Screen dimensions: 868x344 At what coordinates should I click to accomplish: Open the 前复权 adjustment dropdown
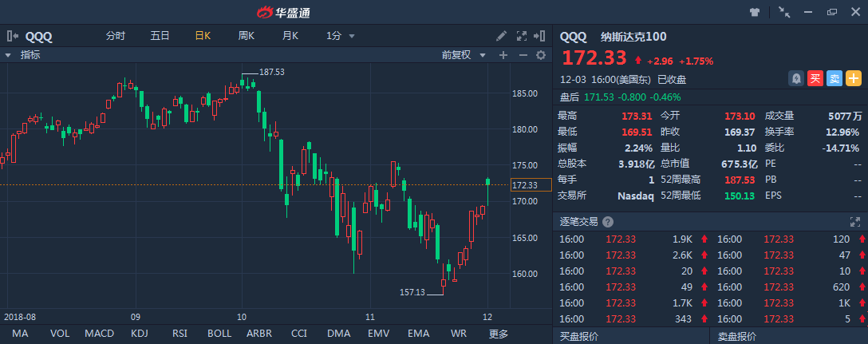pyautogui.click(x=464, y=55)
